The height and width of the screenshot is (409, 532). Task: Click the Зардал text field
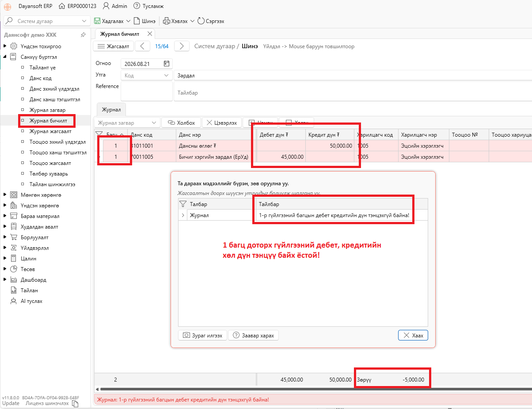(353, 76)
